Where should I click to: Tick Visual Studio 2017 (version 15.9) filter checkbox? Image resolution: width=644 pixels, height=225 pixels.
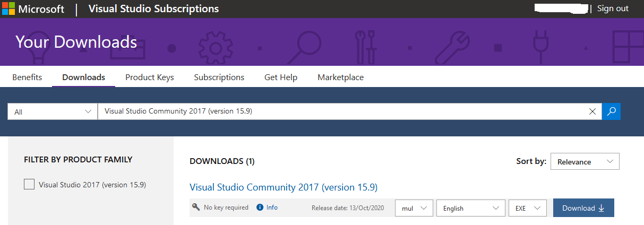[x=29, y=184]
